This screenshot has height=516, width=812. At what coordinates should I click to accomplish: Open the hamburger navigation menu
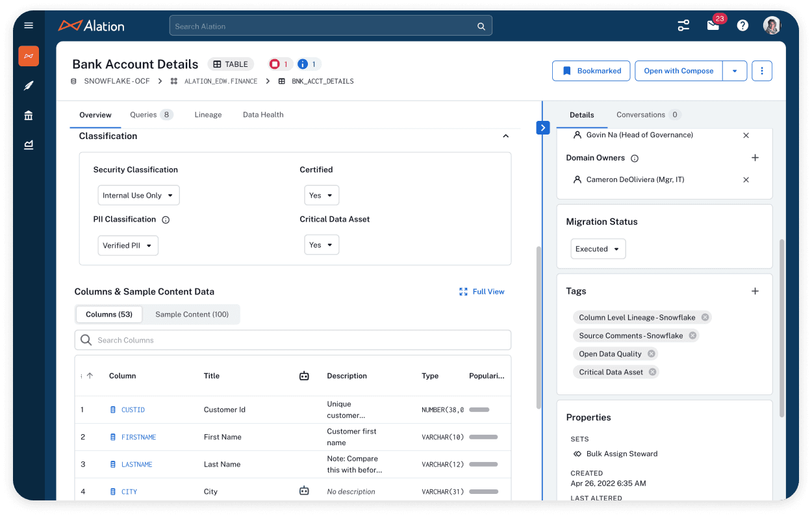tap(28, 25)
